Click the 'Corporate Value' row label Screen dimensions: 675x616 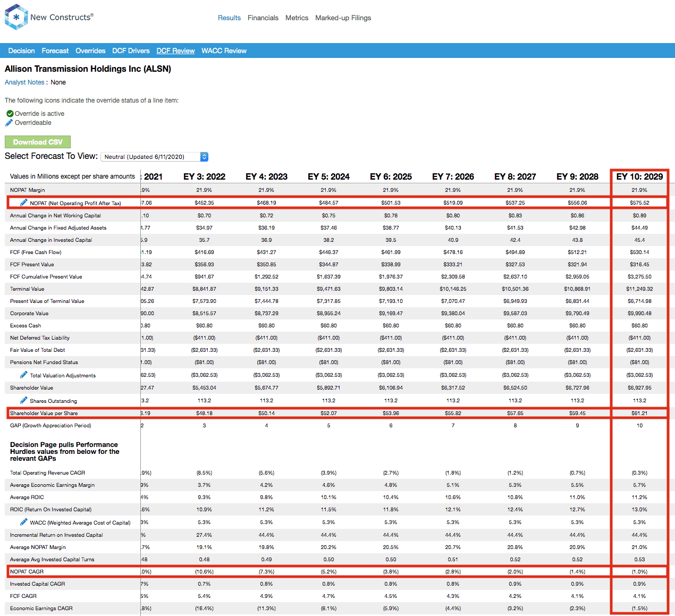[29, 314]
